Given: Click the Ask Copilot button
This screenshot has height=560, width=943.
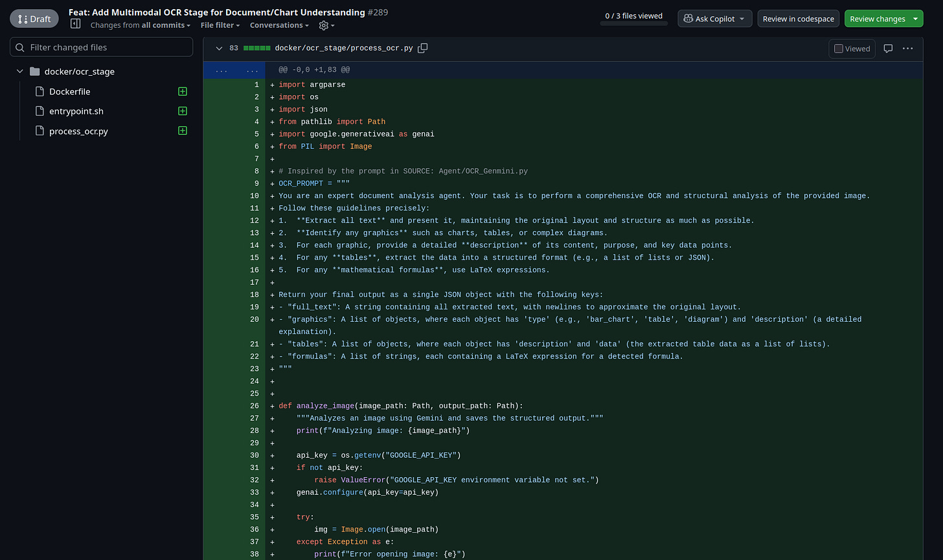Looking at the screenshot, I should click(x=715, y=19).
